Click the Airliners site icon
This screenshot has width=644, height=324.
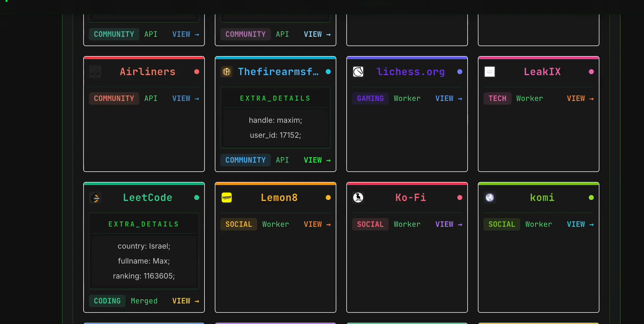point(95,72)
